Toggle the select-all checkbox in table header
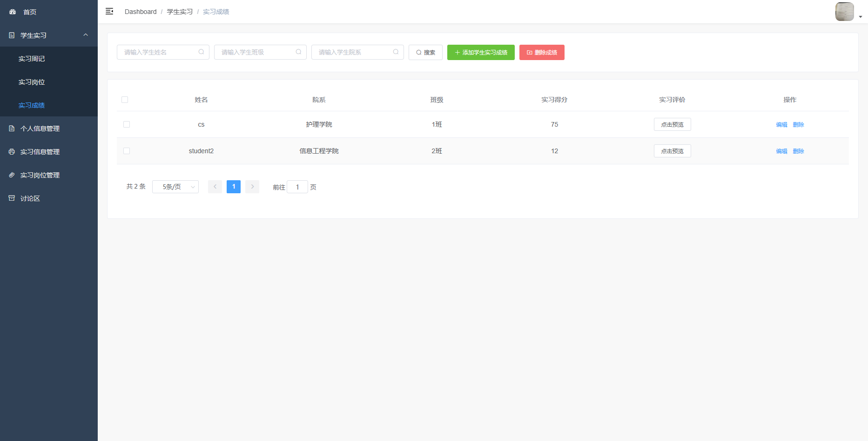The image size is (868, 441). (125, 100)
